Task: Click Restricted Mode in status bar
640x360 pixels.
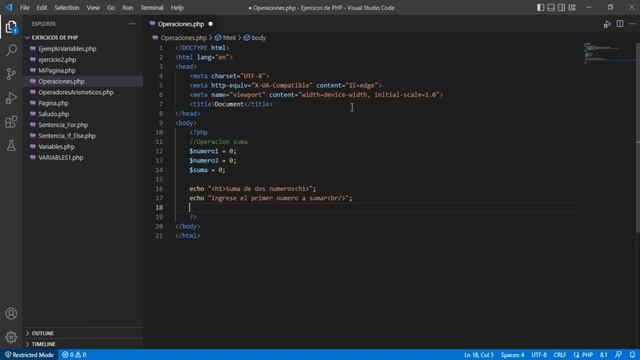Action: (29, 355)
